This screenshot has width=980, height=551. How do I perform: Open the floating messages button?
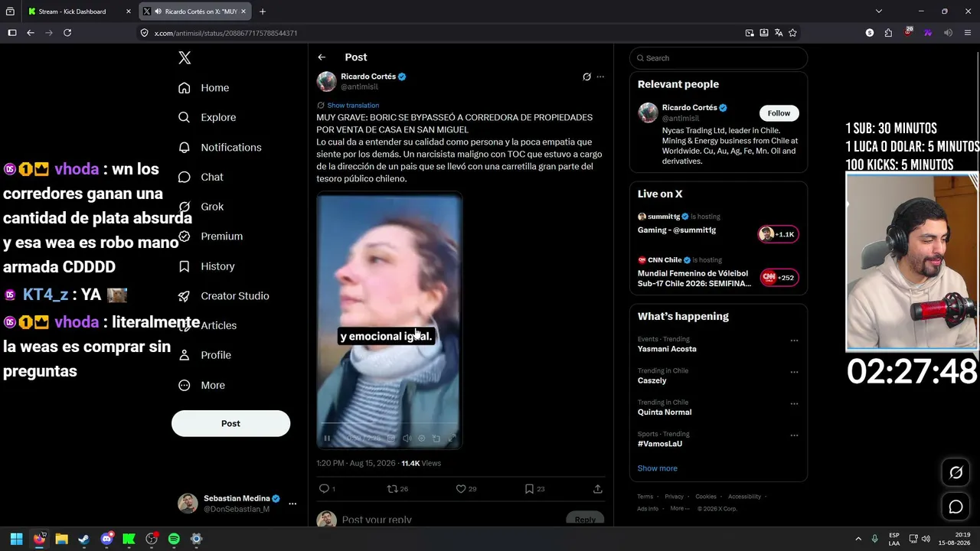point(955,507)
